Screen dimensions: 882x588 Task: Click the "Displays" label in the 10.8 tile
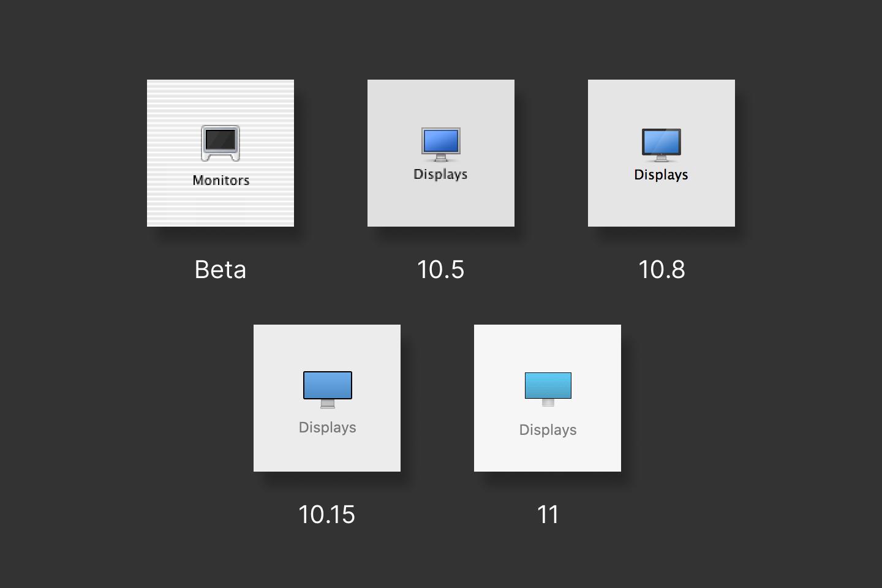tap(661, 175)
